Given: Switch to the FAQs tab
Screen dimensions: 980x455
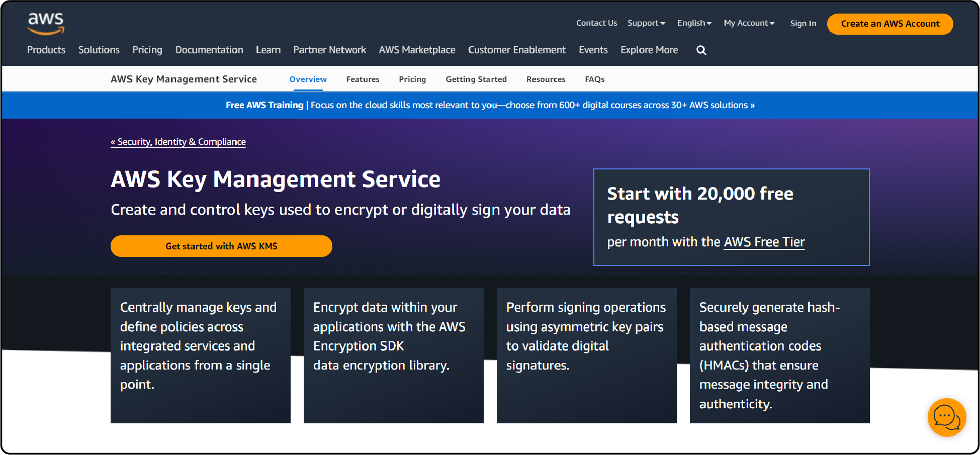Looking at the screenshot, I should 595,79.
